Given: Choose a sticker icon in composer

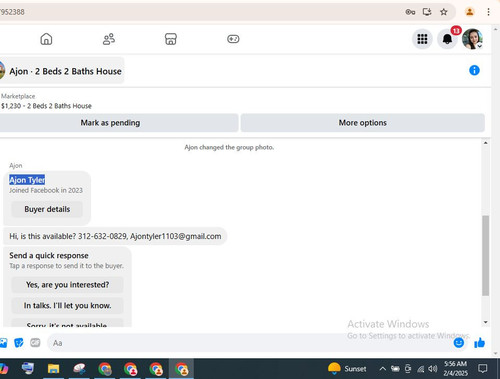Looking at the screenshot, I should click(x=19, y=343).
